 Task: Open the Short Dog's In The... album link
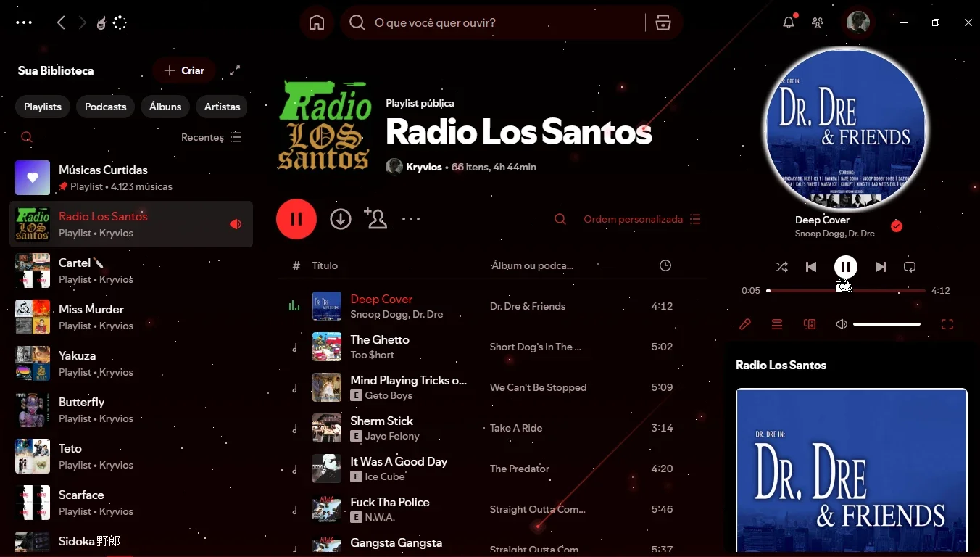[536, 347]
